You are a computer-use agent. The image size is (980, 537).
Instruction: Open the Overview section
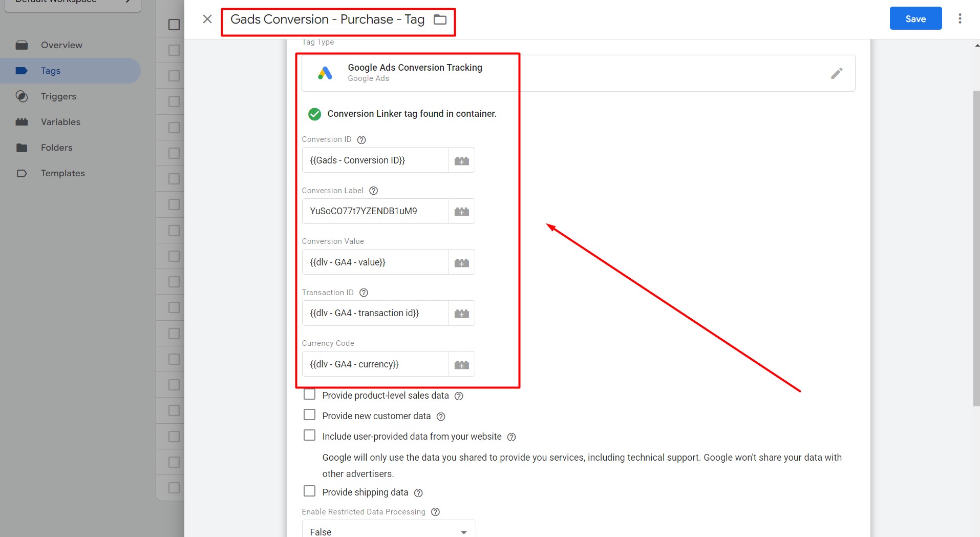61,45
